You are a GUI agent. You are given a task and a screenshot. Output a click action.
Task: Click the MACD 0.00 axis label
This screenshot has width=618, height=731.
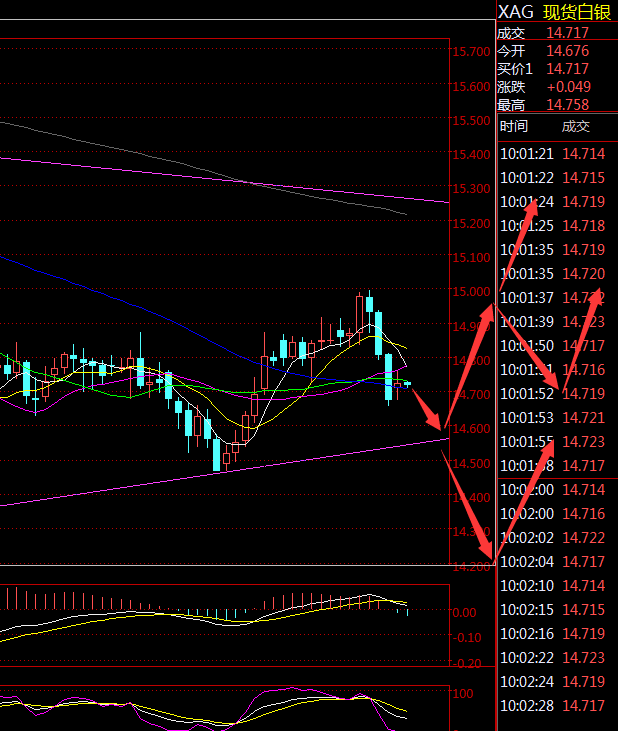click(464, 613)
